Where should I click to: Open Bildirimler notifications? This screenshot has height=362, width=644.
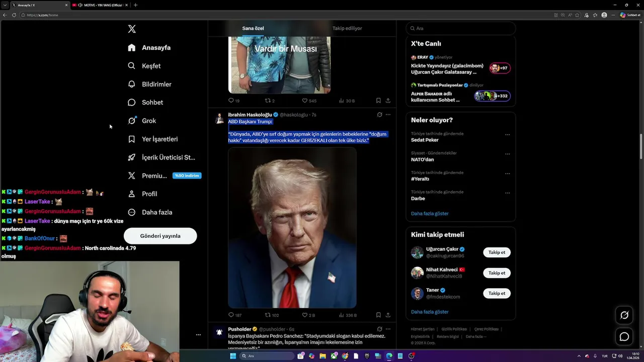[x=150, y=84]
